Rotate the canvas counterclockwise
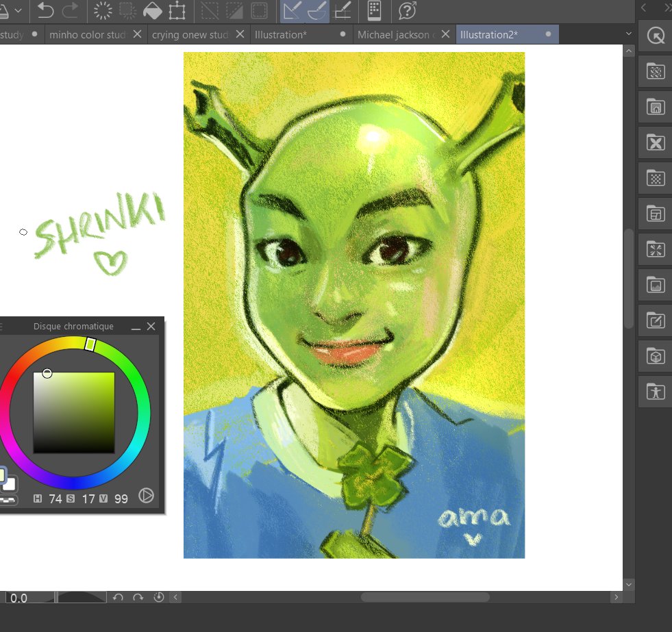Screen dimensions: 672x632 pos(118,597)
